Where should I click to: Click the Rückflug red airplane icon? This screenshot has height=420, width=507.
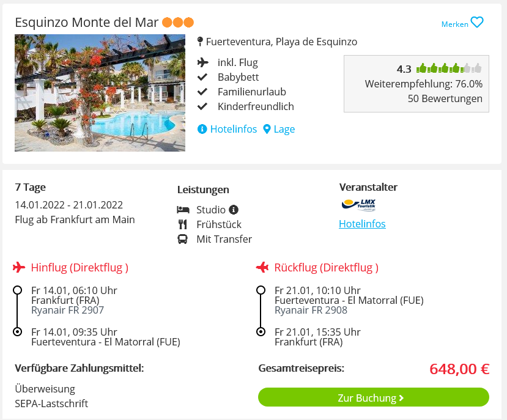tap(262, 267)
